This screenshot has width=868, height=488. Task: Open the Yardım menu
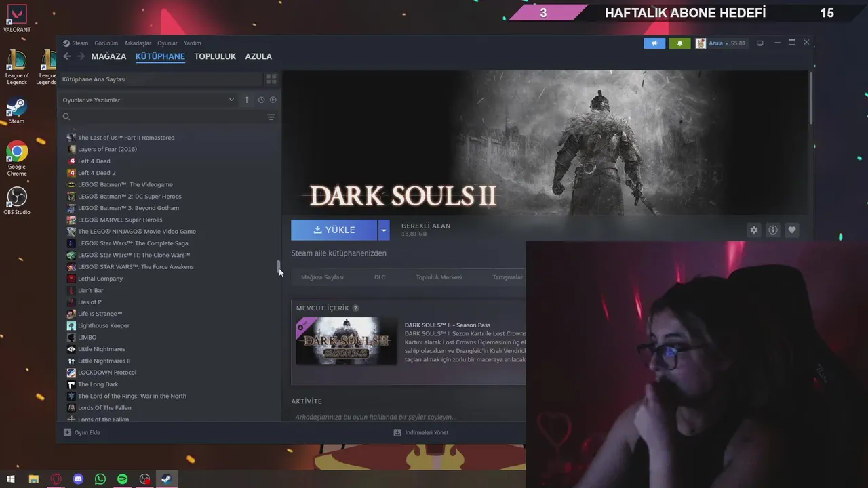coord(193,43)
